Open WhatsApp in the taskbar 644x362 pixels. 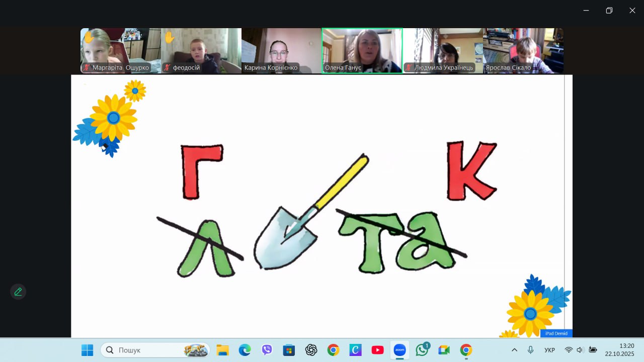(422, 350)
